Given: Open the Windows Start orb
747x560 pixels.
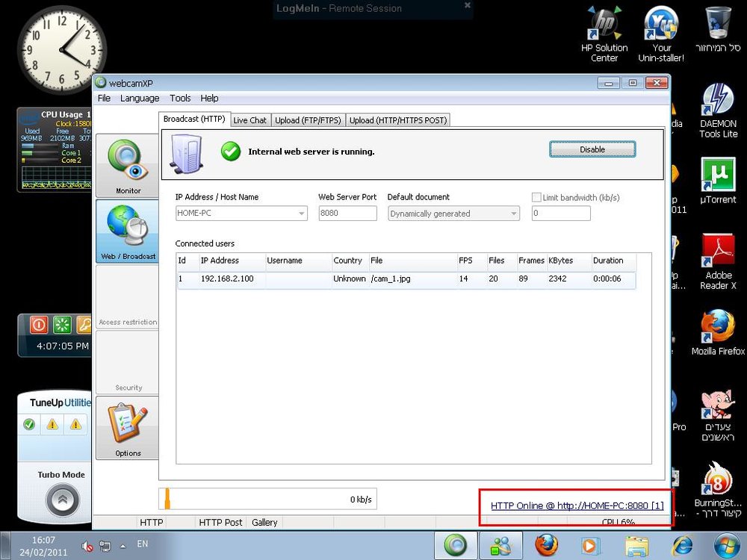Looking at the screenshot, I should tap(727, 545).
